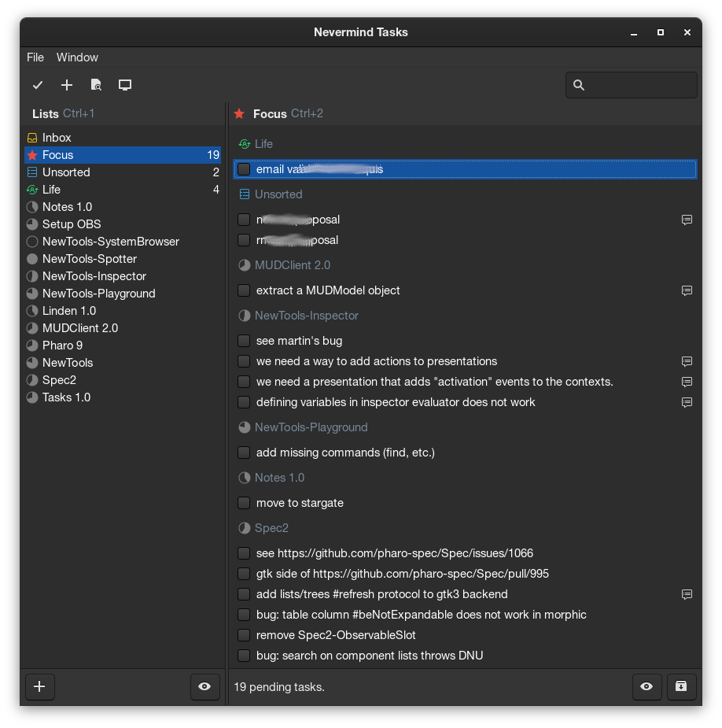Open note icon for 'defining variables in inspector' task

[687, 402]
